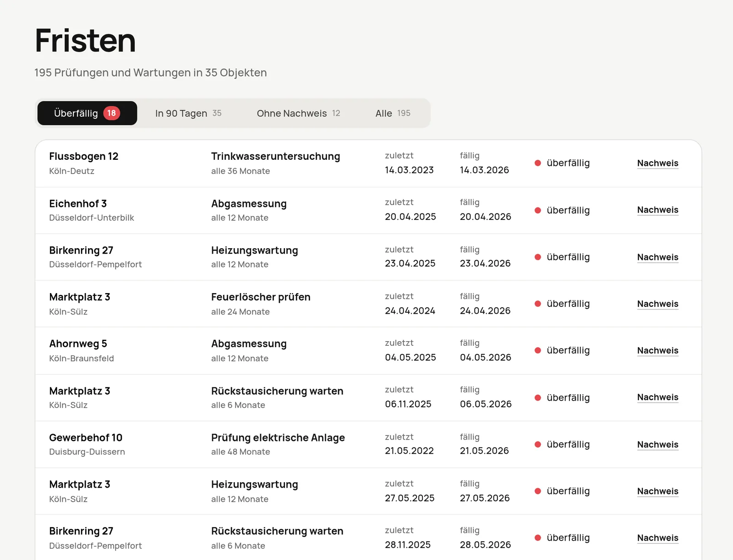Open Nachweis for Marktplatz 3 Heizungswartung
The image size is (733, 560).
tap(657, 491)
